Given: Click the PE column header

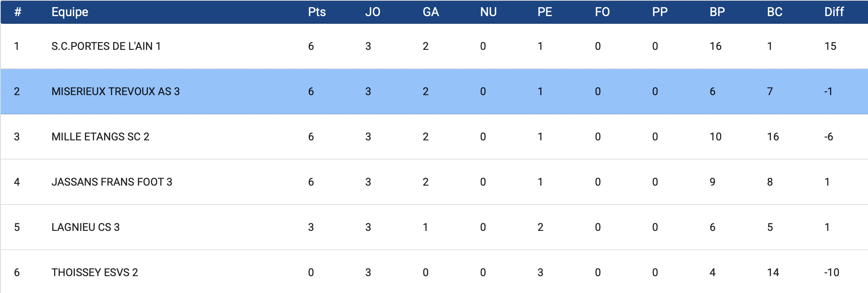Looking at the screenshot, I should [x=545, y=12].
